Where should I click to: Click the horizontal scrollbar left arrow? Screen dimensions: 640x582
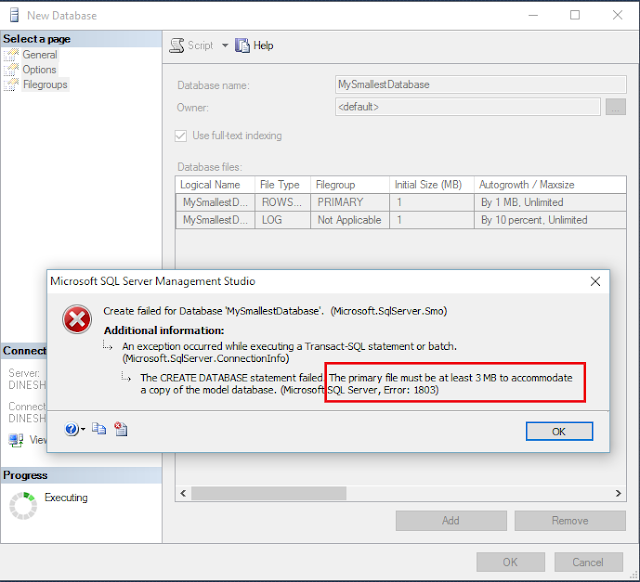pyautogui.click(x=183, y=493)
